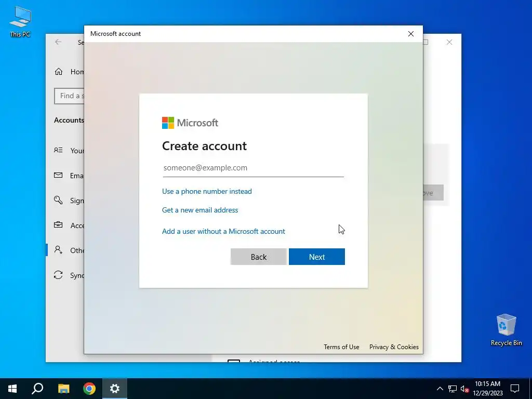532x399 pixels.
Task: Select the Other users person icon
Action: [58, 250]
